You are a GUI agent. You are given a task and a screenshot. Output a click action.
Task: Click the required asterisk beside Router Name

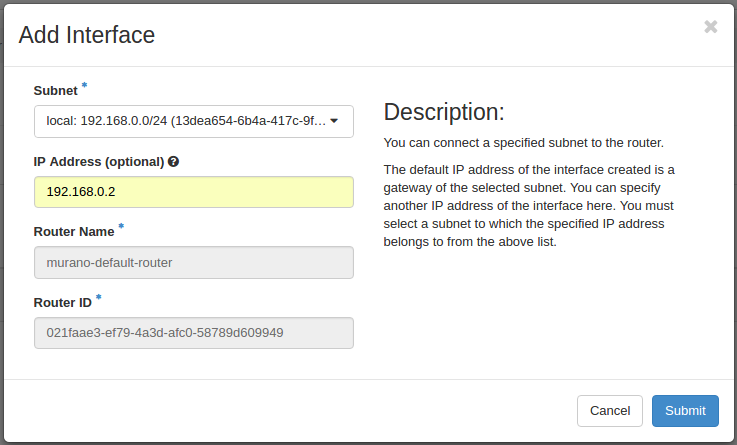pos(121,227)
